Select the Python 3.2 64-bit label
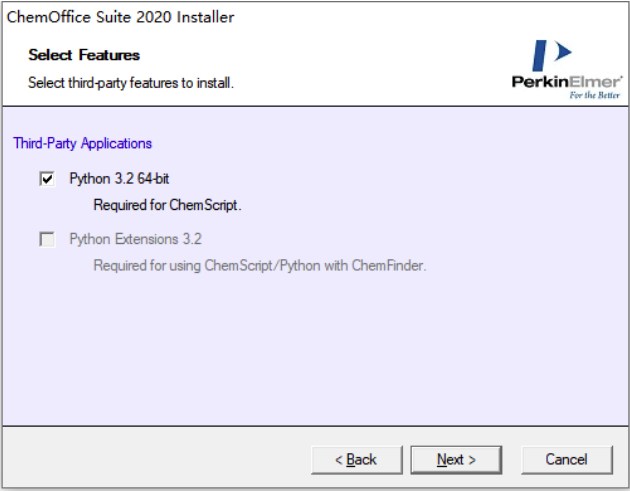 click(x=119, y=178)
